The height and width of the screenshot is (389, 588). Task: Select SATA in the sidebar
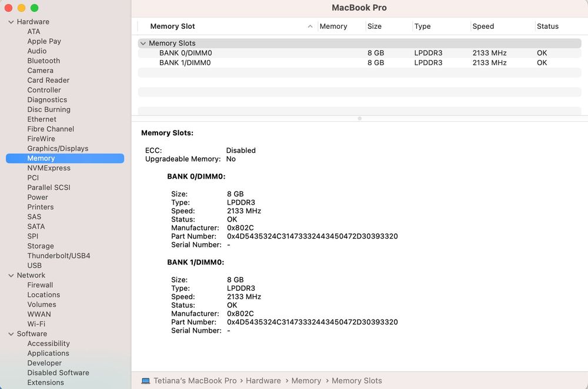(36, 226)
